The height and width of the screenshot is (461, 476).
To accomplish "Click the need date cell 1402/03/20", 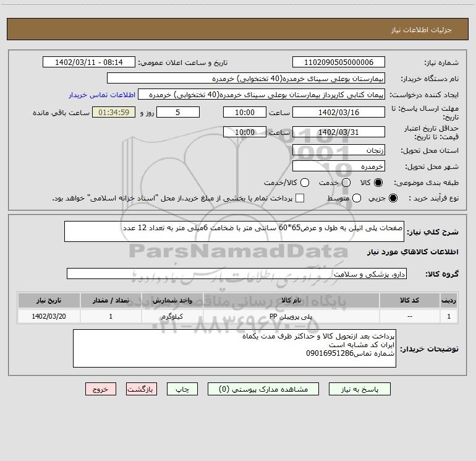I will click(x=49, y=316).
